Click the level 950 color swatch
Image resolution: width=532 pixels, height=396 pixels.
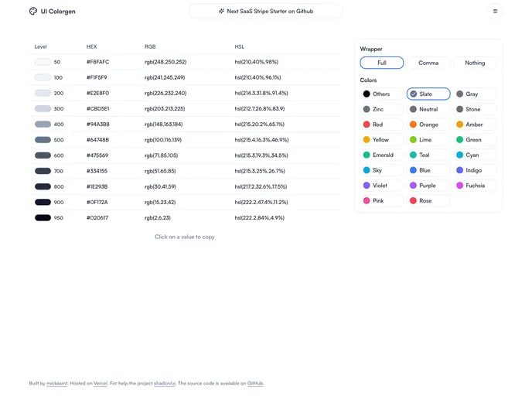43,218
